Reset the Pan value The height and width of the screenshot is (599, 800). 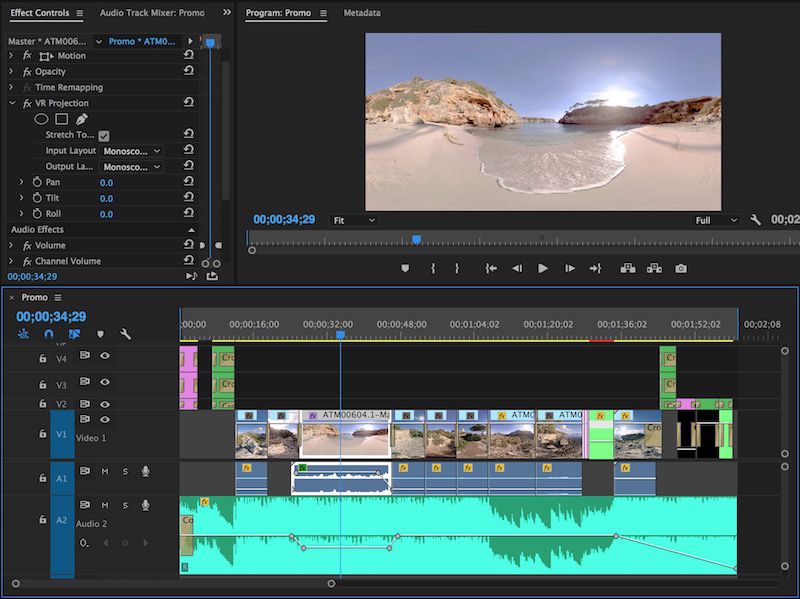click(x=188, y=182)
